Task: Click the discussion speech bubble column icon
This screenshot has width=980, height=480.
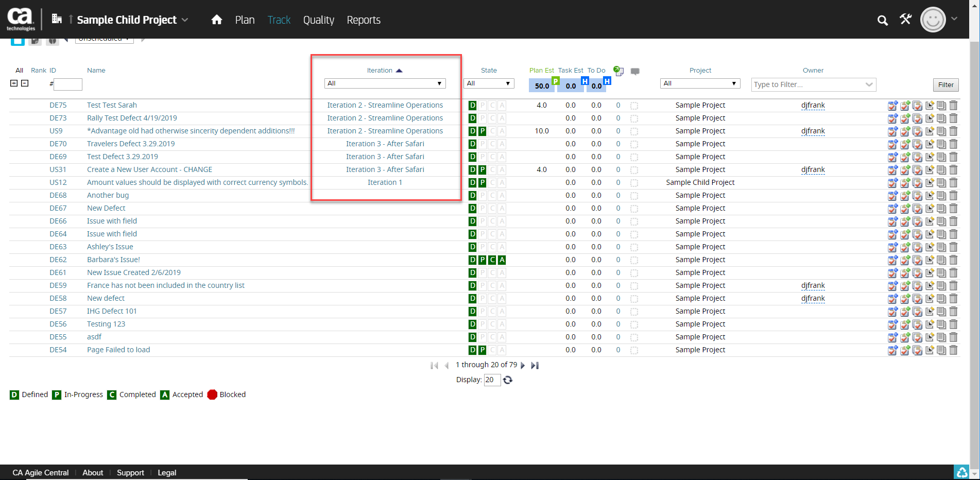Action: pos(635,72)
